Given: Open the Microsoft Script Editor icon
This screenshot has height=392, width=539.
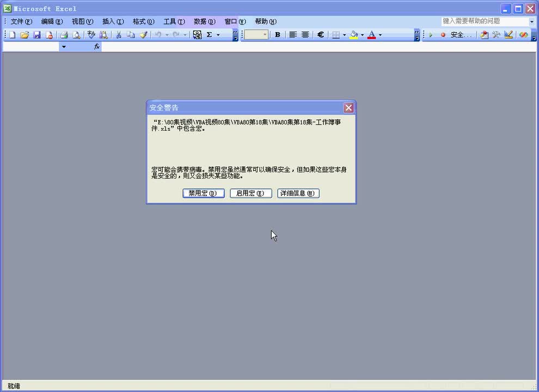Looking at the screenshot, I should tap(524, 35).
